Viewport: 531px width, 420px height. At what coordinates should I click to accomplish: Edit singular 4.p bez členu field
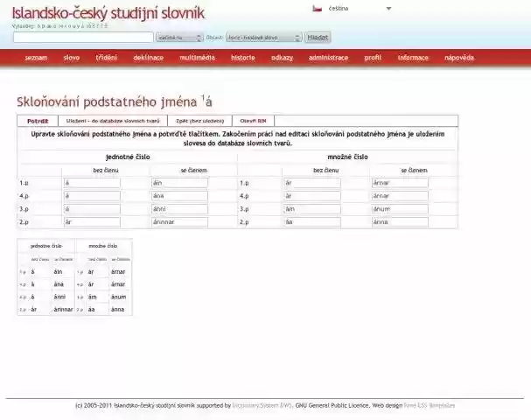click(x=92, y=196)
